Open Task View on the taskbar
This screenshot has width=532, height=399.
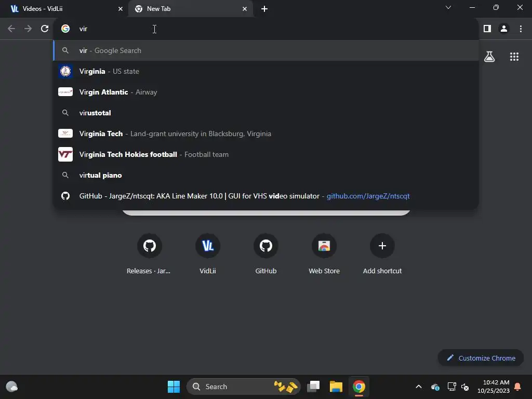(313, 387)
